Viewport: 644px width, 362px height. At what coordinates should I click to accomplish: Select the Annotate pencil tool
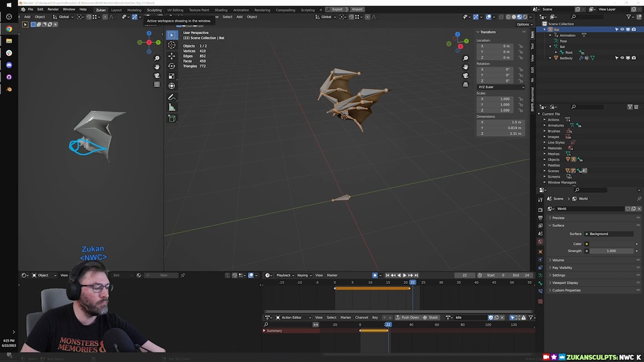(172, 97)
